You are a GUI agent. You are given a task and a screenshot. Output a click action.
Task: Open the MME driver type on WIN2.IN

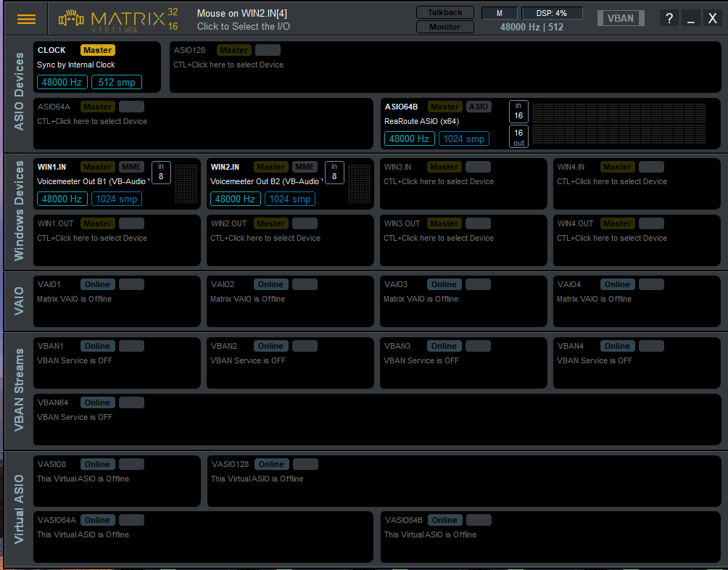305,167
